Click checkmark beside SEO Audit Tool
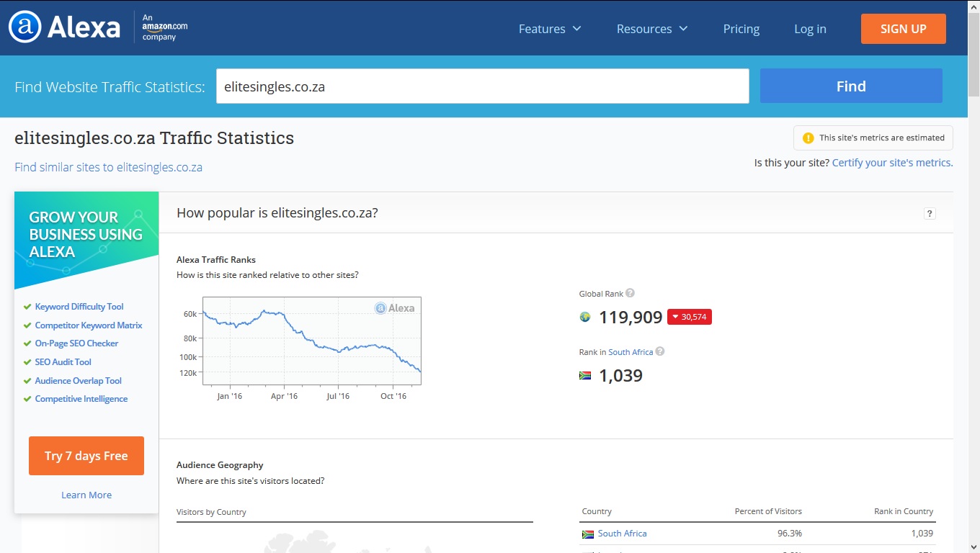The height and width of the screenshot is (553, 980). [27, 362]
